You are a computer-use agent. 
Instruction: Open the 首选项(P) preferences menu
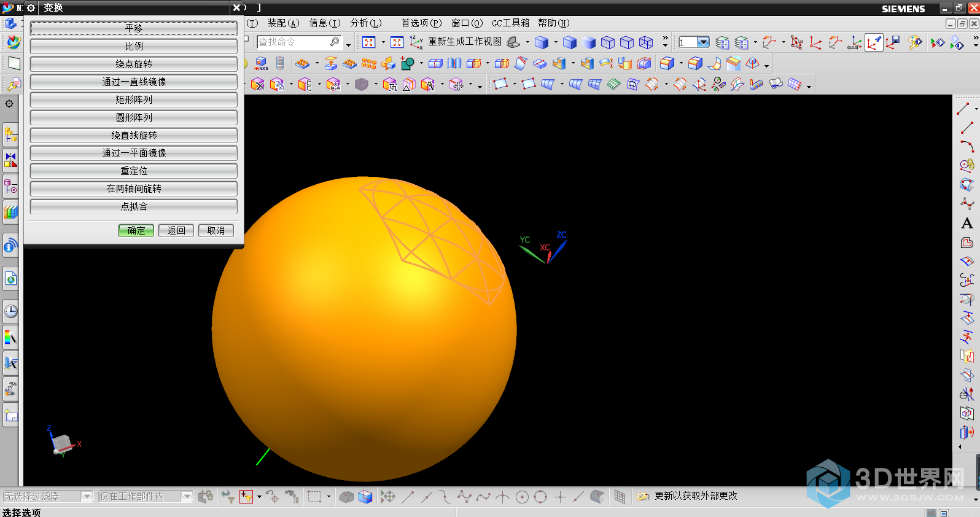pyautogui.click(x=421, y=23)
